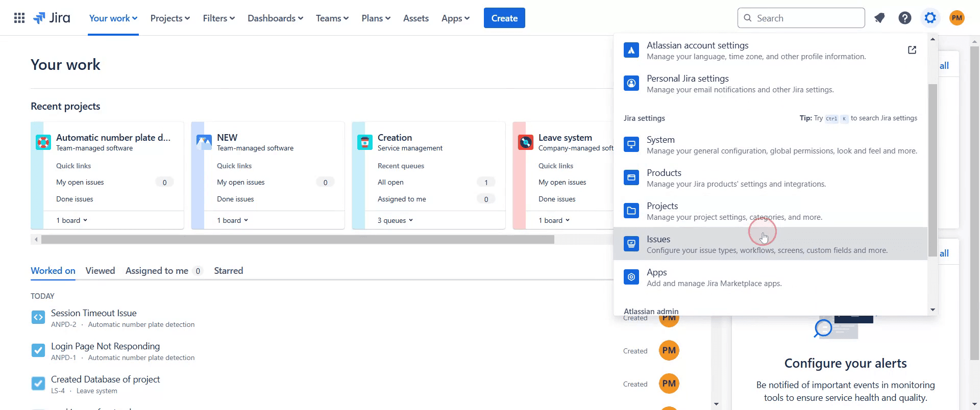This screenshot has height=410, width=980.
Task: Expand the Apps dropdown in top navigation
Action: (x=455, y=18)
